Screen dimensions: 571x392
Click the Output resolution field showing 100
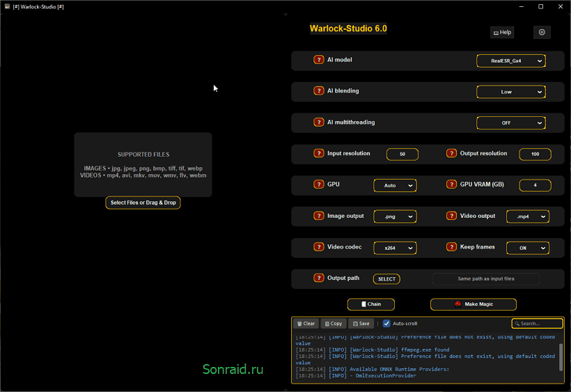535,154
